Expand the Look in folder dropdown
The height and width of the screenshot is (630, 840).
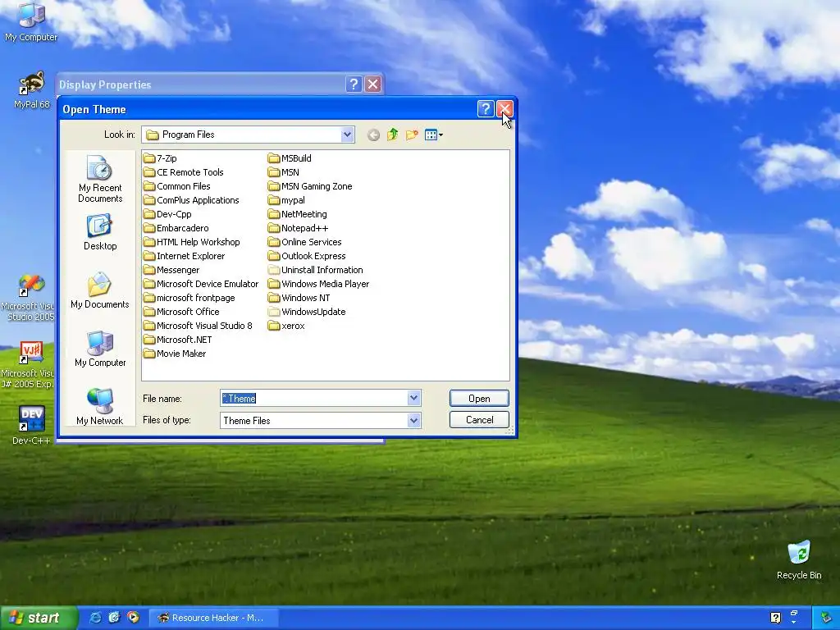[x=347, y=135]
